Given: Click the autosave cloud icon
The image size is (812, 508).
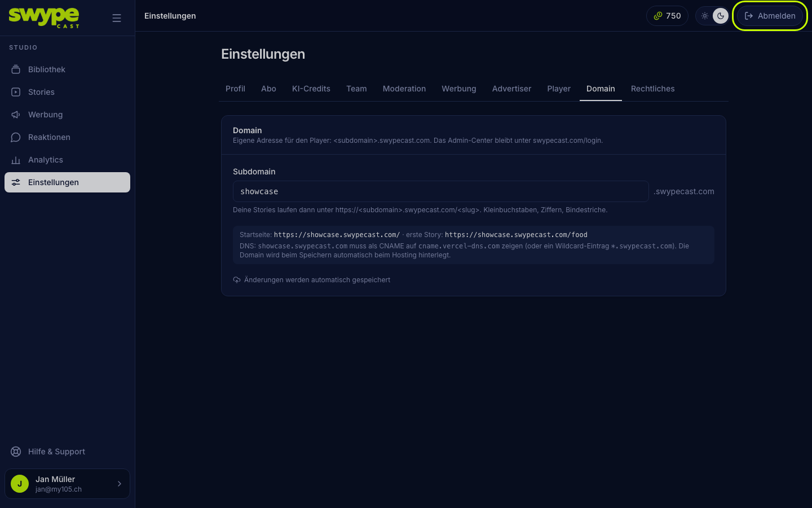Looking at the screenshot, I should 237,280.
